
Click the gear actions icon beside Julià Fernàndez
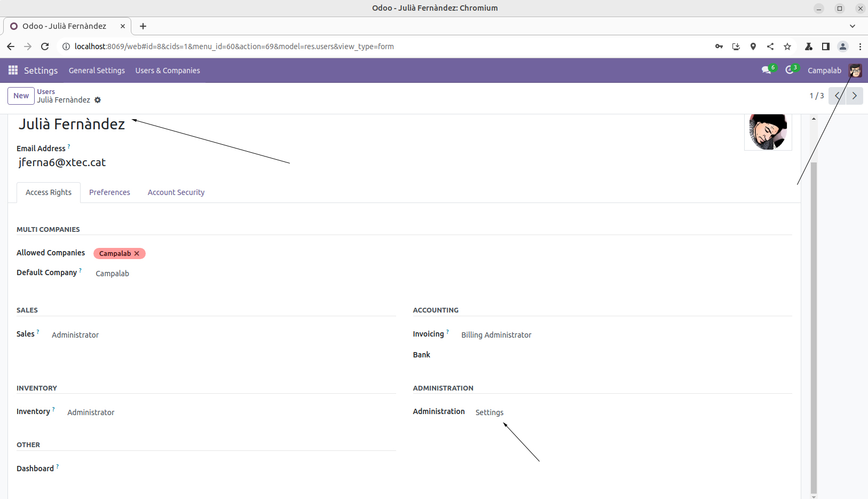click(x=98, y=100)
